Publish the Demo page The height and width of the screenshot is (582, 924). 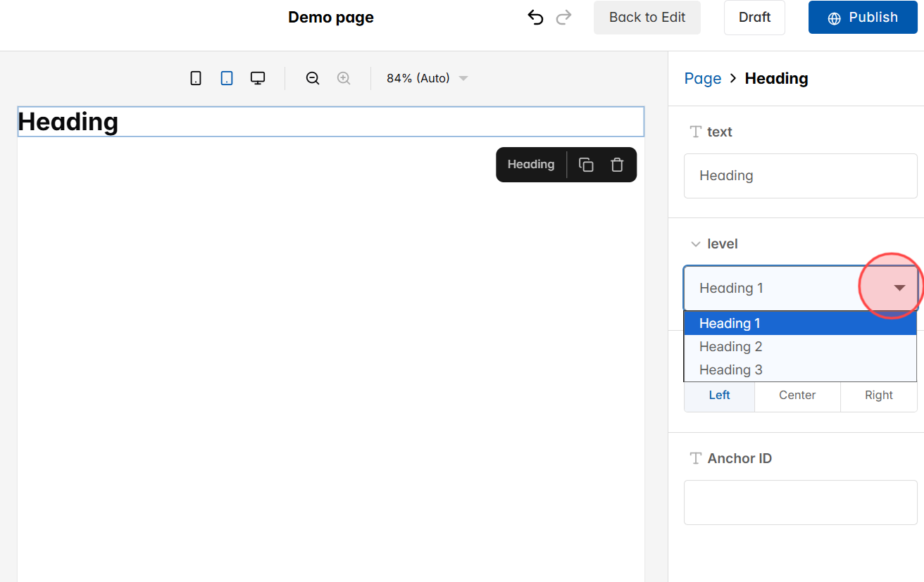click(862, 17)
